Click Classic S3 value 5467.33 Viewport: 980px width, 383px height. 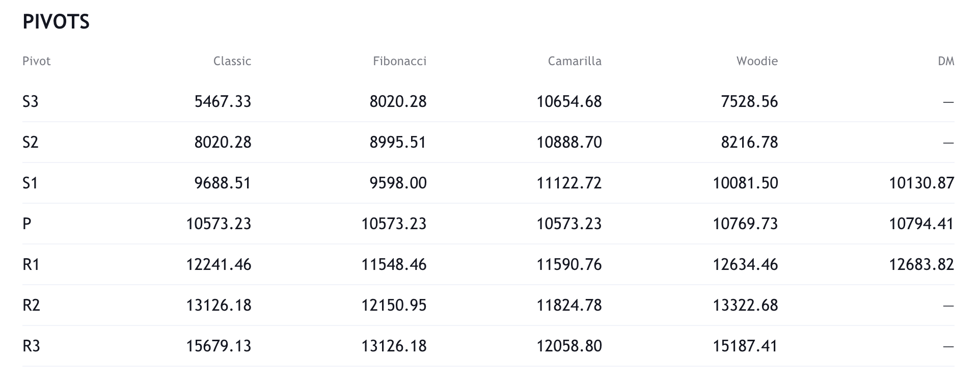223,102
